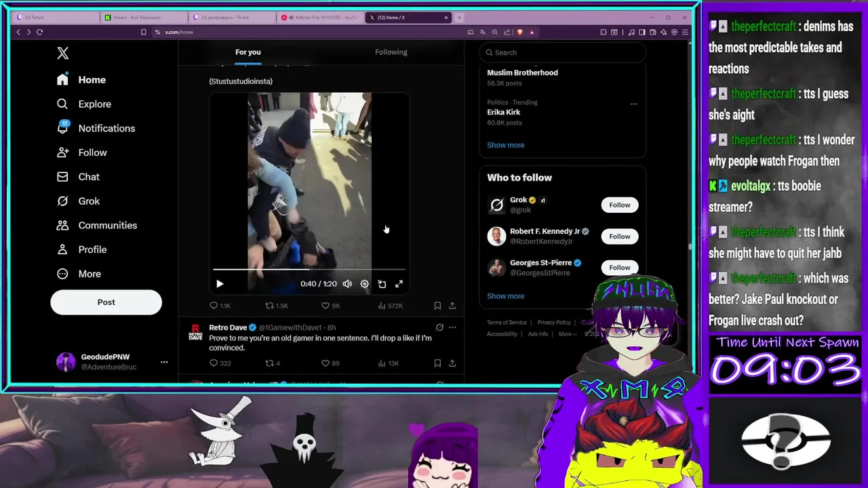
Task: Mute the video with the speaker icon
Action: pyautogui.click(x=347, y=284)
